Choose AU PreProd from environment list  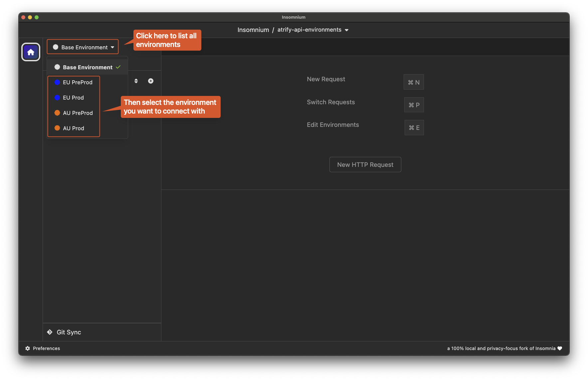point(78,113)
